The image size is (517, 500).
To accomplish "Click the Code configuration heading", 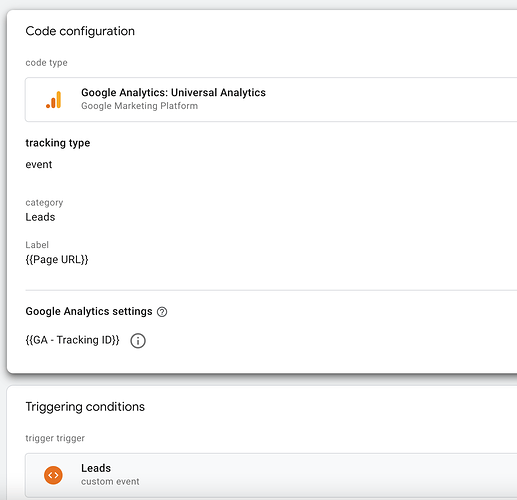I will pos(80,31).
